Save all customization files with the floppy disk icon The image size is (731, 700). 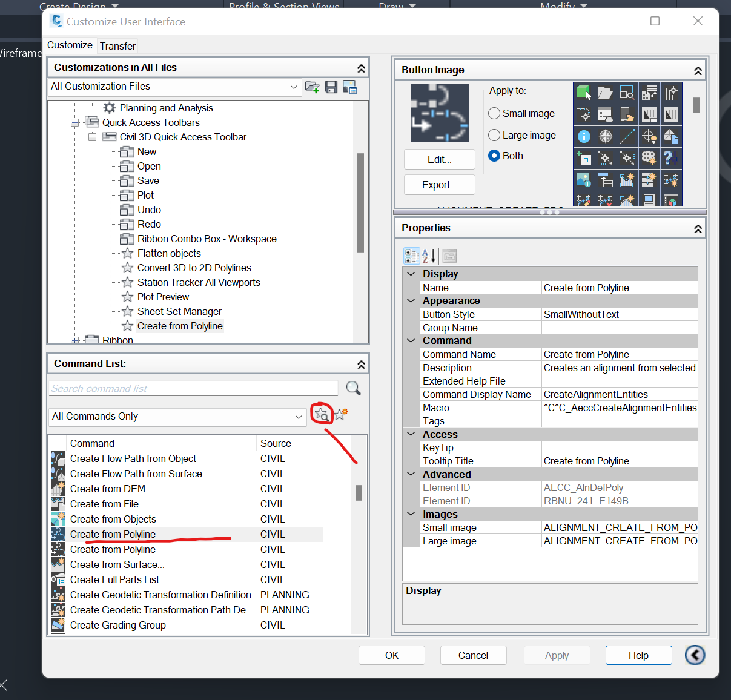click(x=331, y=87)
